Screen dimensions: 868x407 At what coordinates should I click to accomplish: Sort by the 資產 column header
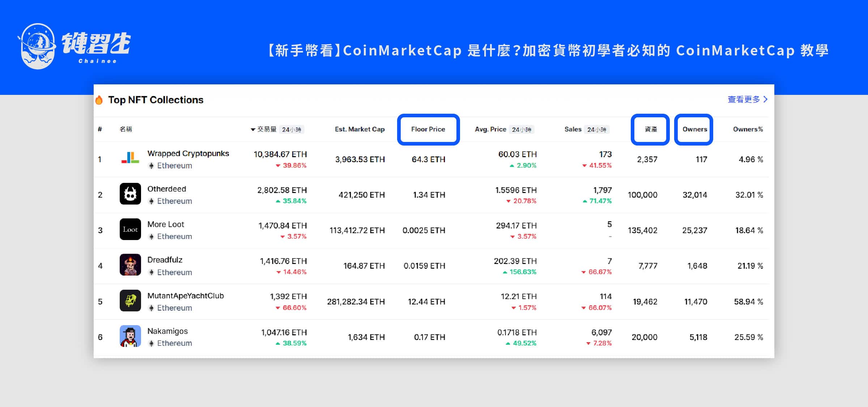651,129
